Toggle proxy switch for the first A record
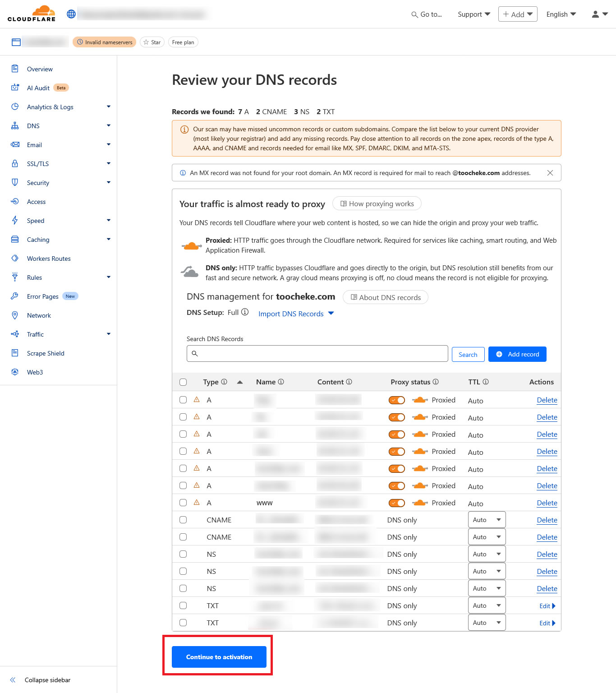616x693 pixels. point(397,400)
